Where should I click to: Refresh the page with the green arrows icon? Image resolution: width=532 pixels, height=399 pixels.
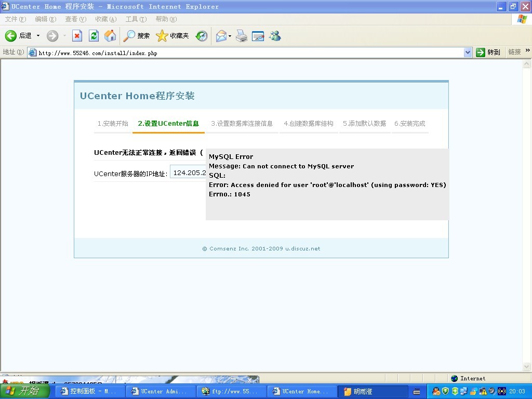tap(94, 36)
